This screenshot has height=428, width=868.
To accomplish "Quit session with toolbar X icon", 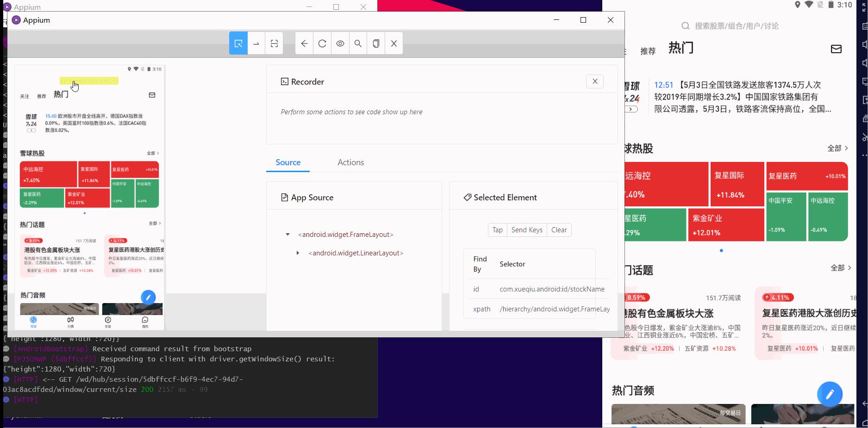I will (x=394, y=43).
